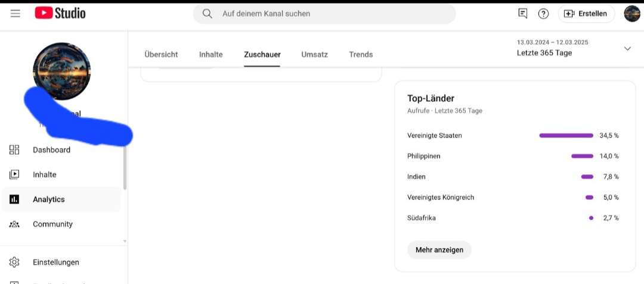Open the hamburger navigation menu
Image resolution: width=644 pixels, height=284 pixels.
pos(15,14)
